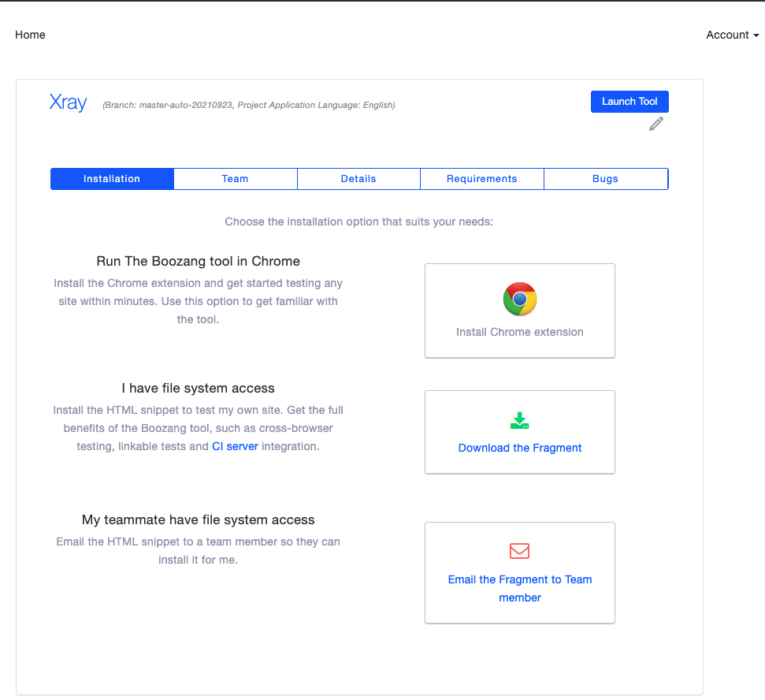Click 'I have file system access' heading
This screenshot has height=700, width=765.
[x=198, y=388]
